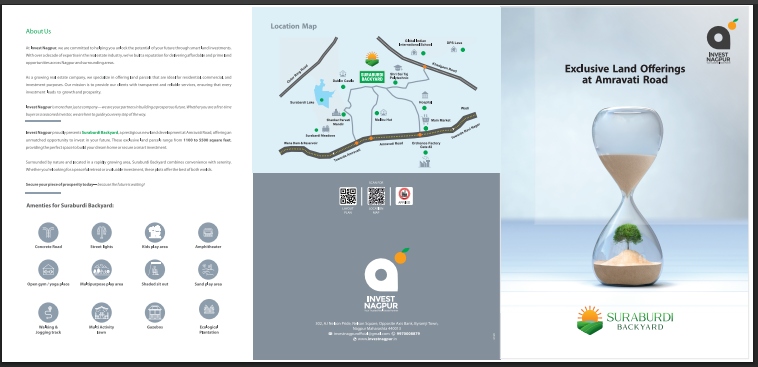Select the Amphitheater amenity icon
The height and width of the screenshot is (367, 758).
[208, 233]
